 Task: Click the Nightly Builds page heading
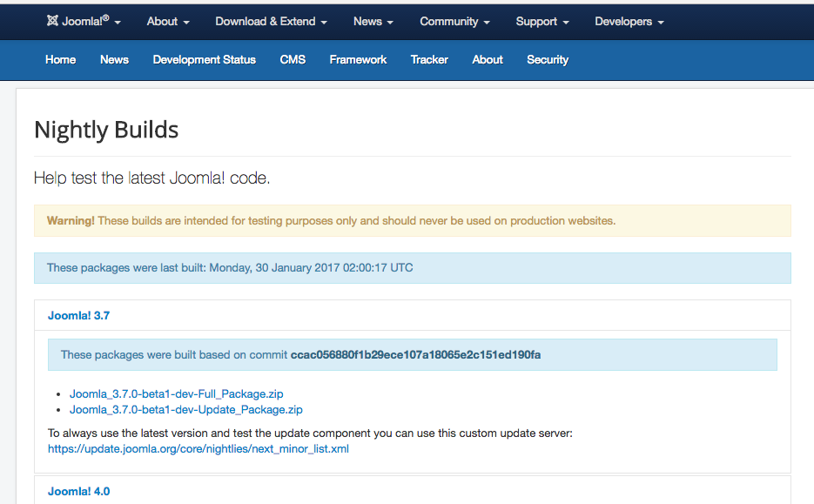point(106,130)
